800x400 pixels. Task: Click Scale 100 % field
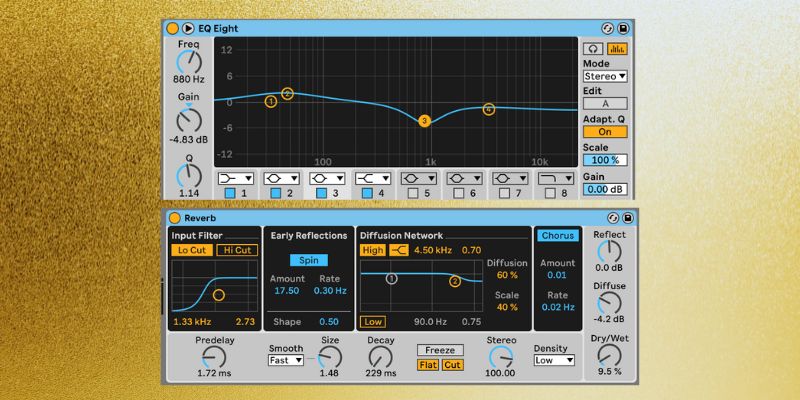pos(605,160)
